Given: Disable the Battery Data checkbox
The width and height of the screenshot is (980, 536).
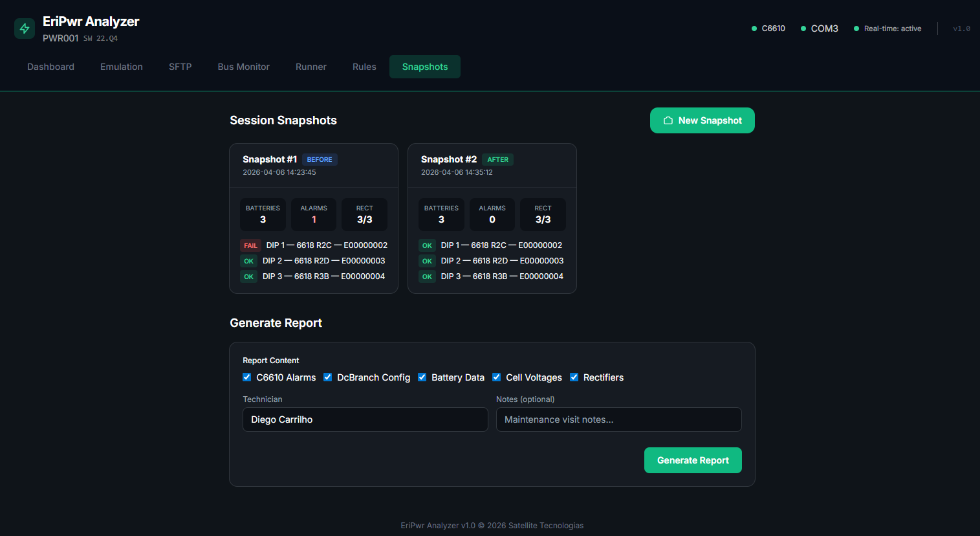Looking at the screenshot, I should [x=422, y=377].
